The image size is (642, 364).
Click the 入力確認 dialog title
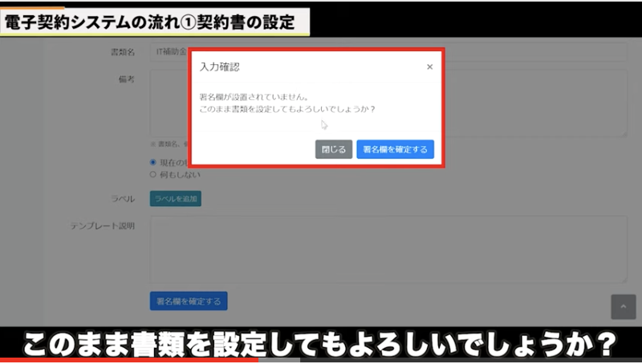click(219, 67)
